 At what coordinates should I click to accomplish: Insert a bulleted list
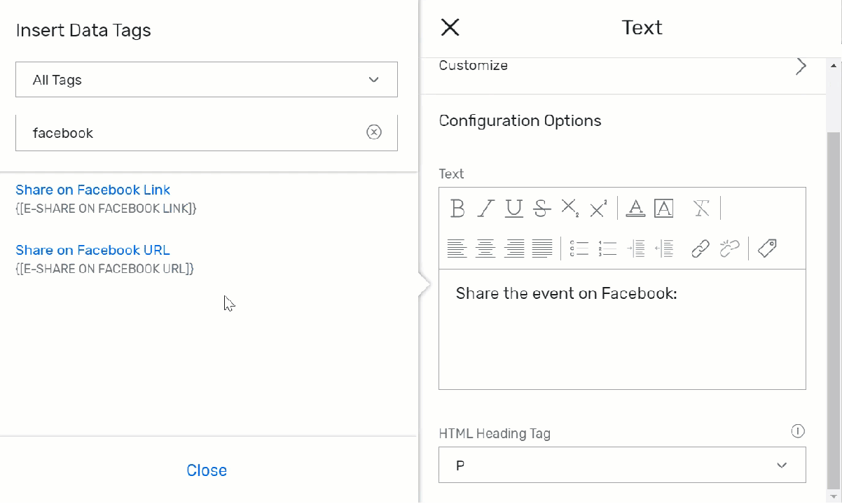pyautogui.click(x=579, y=248)
